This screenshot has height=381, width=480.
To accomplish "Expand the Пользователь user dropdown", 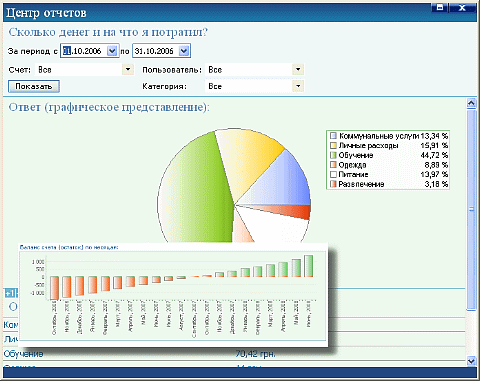I will [298, 69].
